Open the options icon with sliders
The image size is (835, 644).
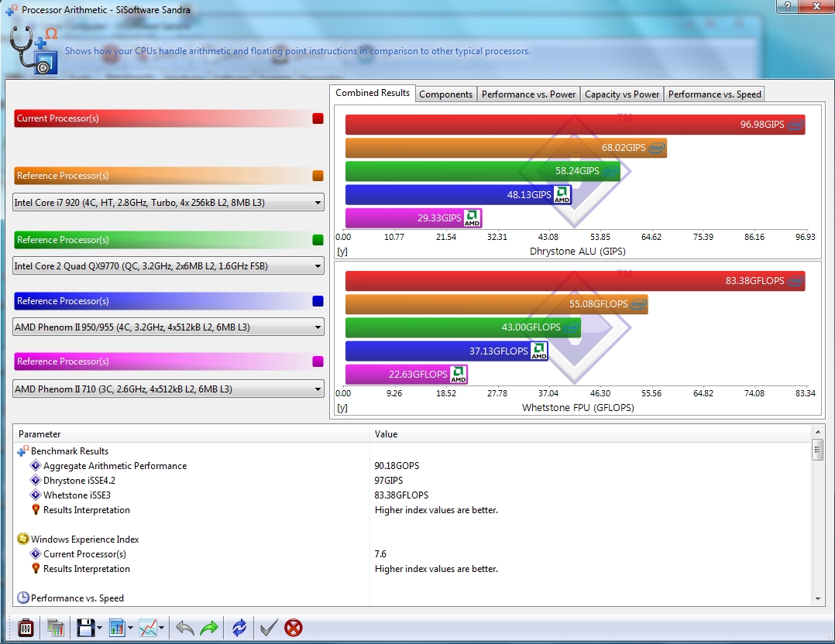click(x=26, y=628)
